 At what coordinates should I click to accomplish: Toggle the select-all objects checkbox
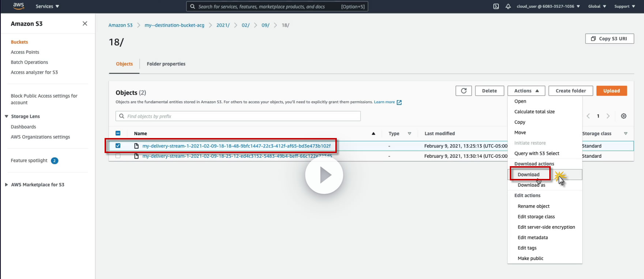click(118, 134)
